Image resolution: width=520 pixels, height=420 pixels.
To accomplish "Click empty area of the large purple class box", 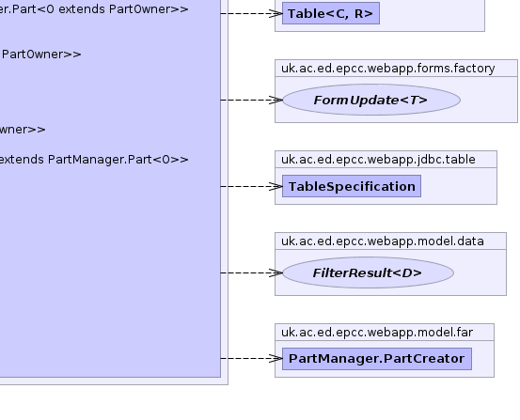I will 109,265.
